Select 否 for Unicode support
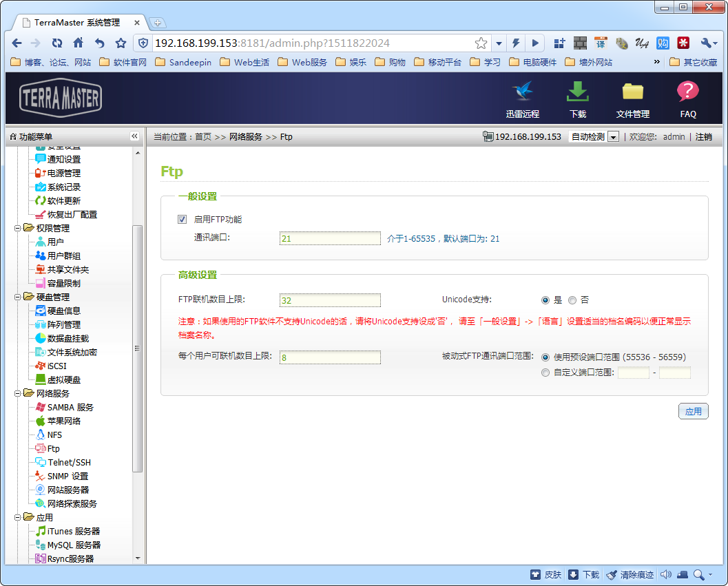The image size is (728, 586). click(572, 300)
